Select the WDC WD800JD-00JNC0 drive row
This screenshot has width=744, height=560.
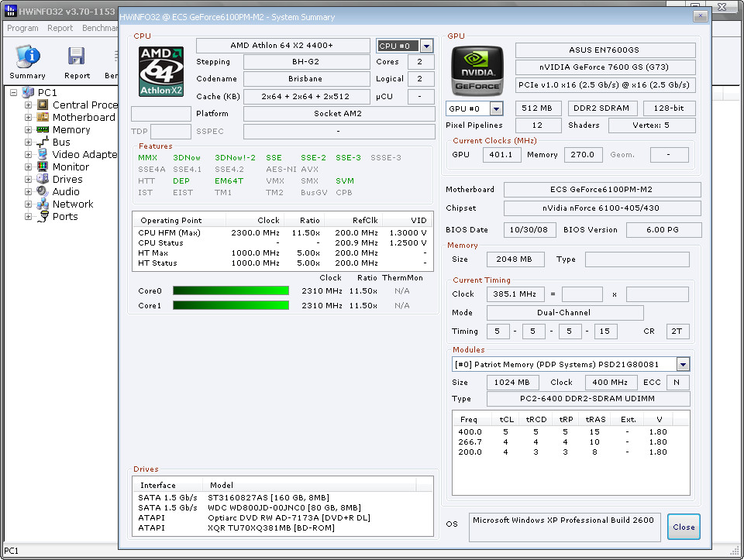283,507
